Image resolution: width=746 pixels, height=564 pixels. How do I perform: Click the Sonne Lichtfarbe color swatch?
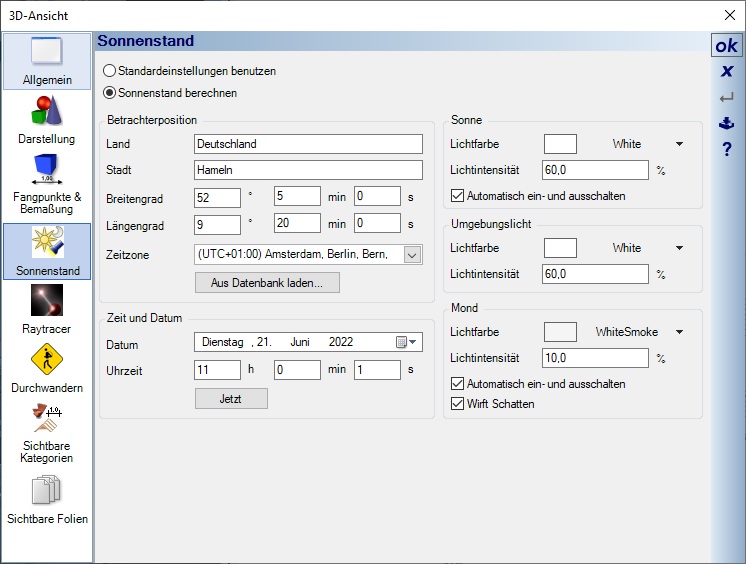pos(560,144)
